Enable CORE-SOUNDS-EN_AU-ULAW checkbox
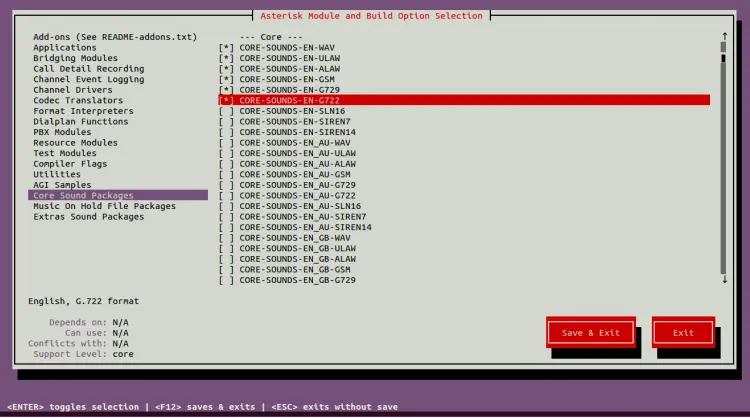This screenshot has width=750, height=418. click(226, 153)
